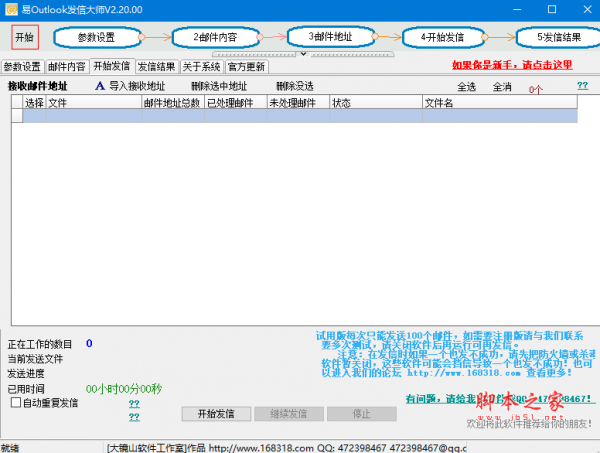Click the highlighted first row in address table
The height and width of the screenshot is (453, 600).
click(x=300, y=116)
